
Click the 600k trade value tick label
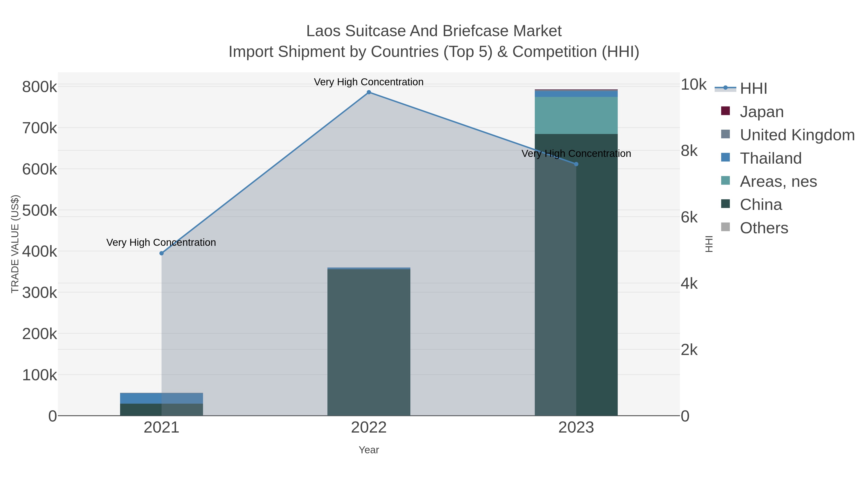(40, 169)
